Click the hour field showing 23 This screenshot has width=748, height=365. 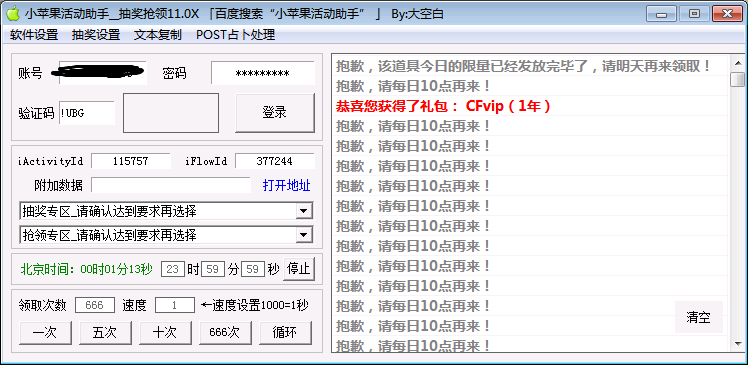[173, 269]
